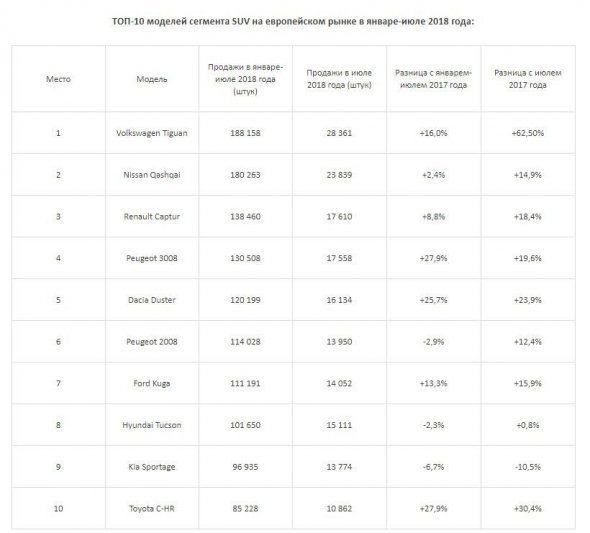This screenshot has width=590, height=533.
Task: Click the -10,5% value for Kia Sportage
Action: coord(528,467)
